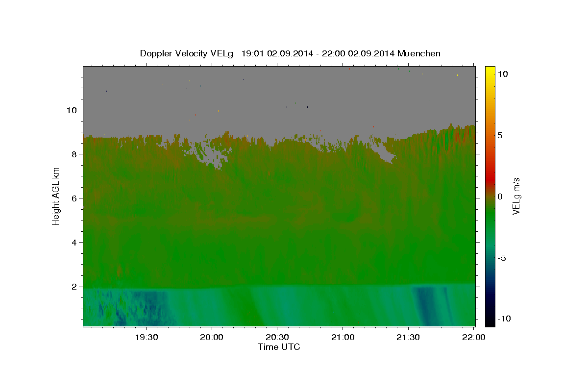Click the height tick label 8

tap(74, 154)
